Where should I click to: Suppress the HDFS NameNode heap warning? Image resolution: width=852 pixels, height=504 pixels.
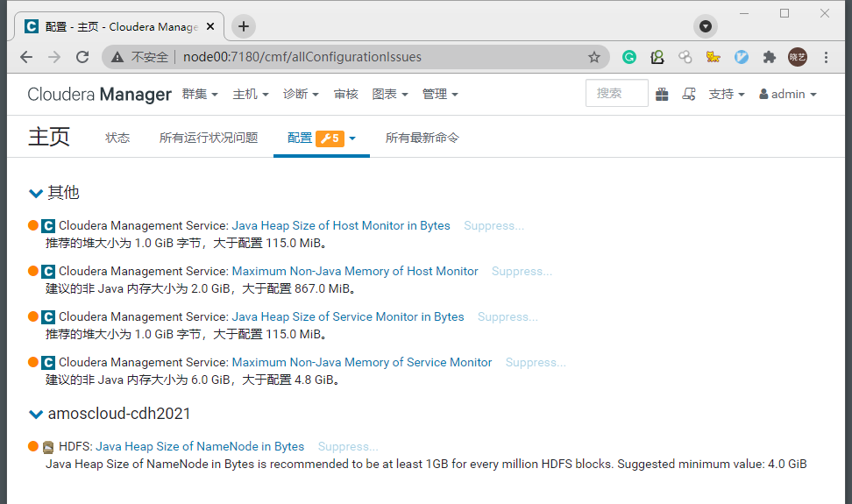(348, 446)
